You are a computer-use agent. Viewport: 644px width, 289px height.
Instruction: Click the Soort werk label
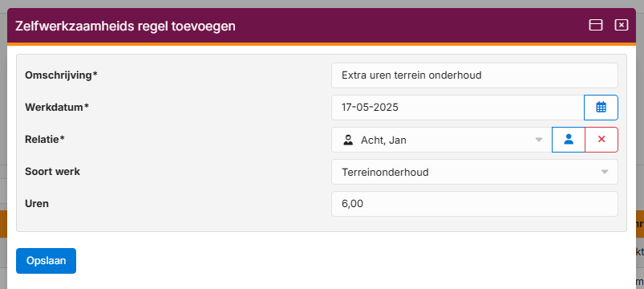click(53, 172)
